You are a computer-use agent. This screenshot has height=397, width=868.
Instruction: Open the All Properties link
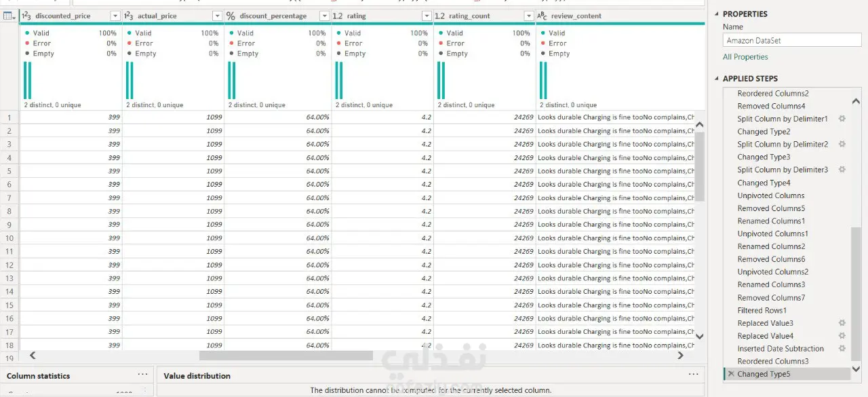pyautogui.click(x=745, y=57)
